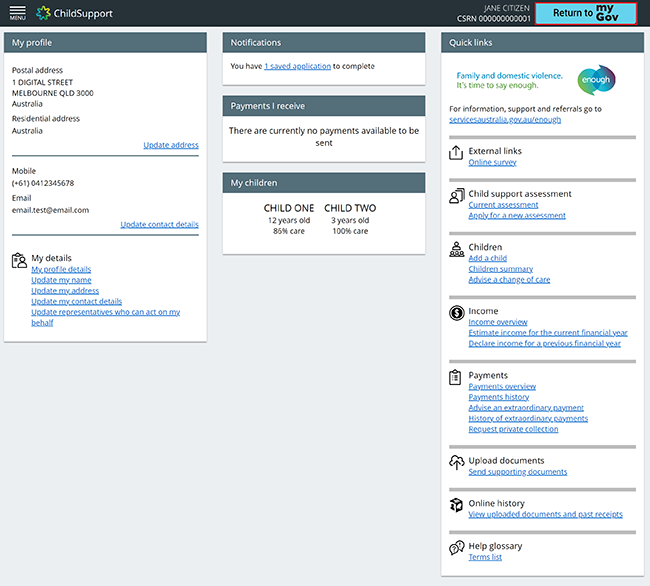650x586 pixels.
Task: Click the Child support assessment icon
Action: pos(456,196)
